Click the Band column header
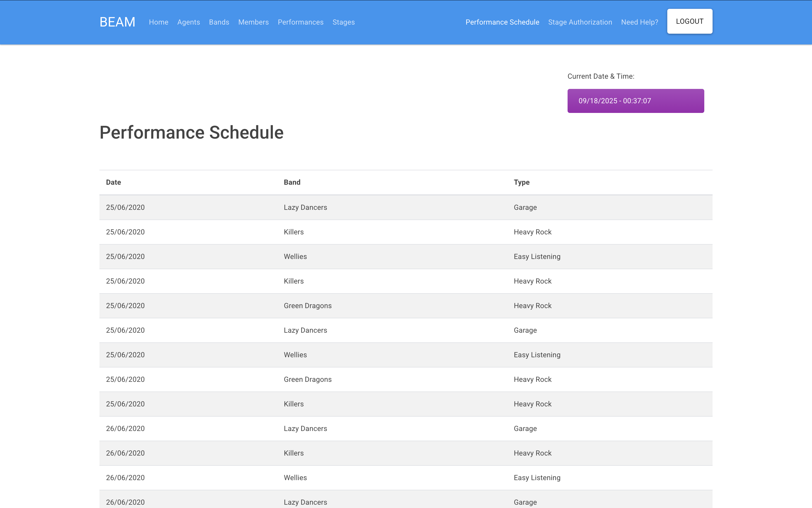Screen dimensions: 812x508 point(292,182)
